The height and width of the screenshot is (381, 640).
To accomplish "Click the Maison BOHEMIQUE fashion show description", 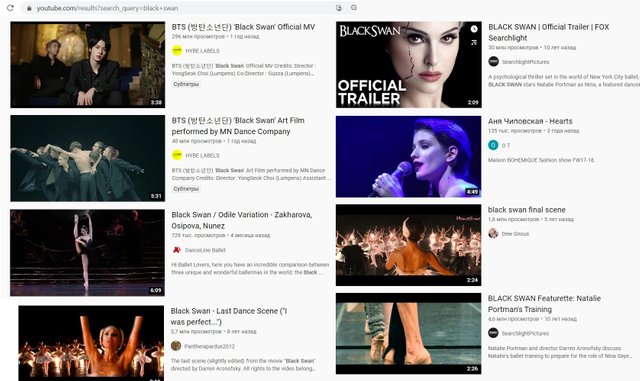I will pyautogui.click(x=541, y=160).
